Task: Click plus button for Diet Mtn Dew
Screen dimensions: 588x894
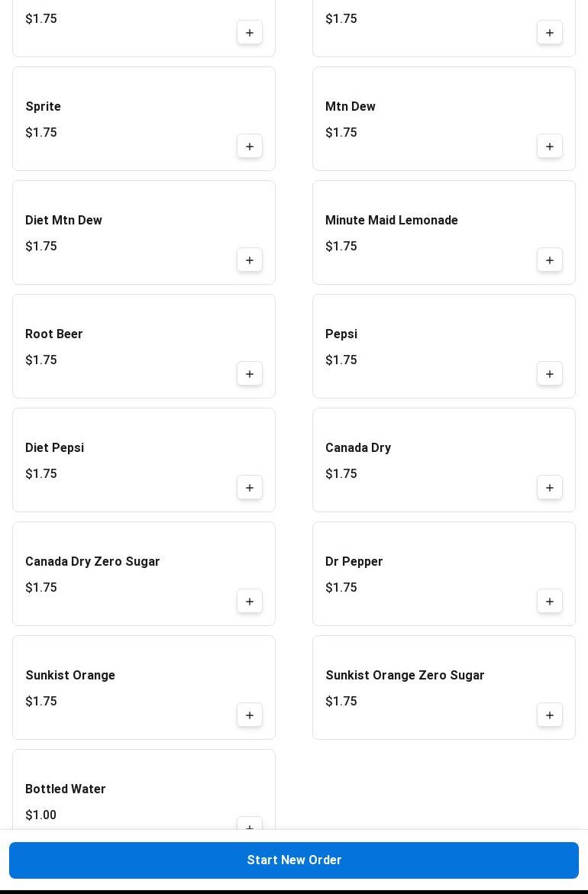Action: coord(250,260)
